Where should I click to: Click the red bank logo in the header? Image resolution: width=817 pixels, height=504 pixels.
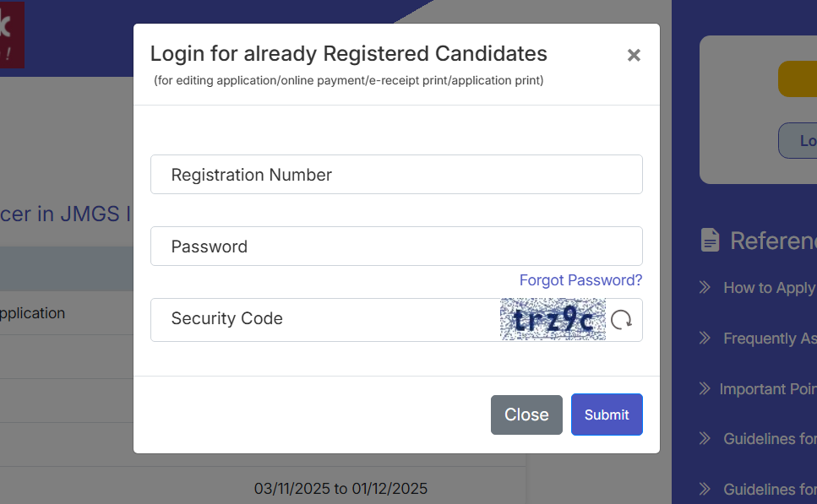pyautogui.click(x=11, y=35)
